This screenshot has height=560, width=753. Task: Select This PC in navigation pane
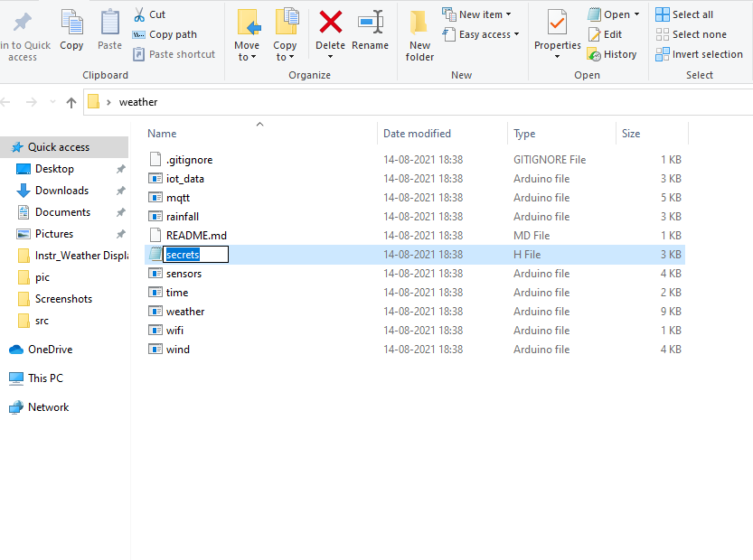[x=45, y=378]
